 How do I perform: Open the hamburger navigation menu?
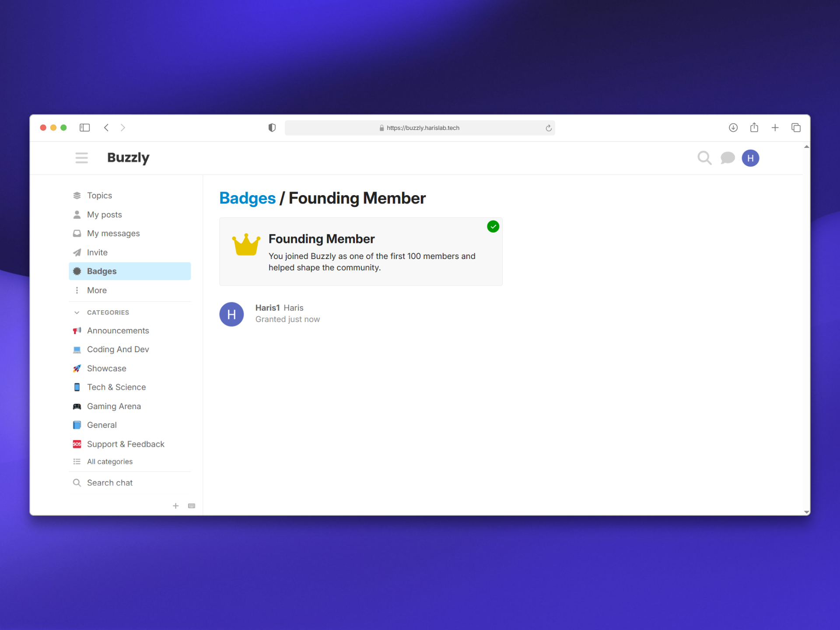[81, 158]
